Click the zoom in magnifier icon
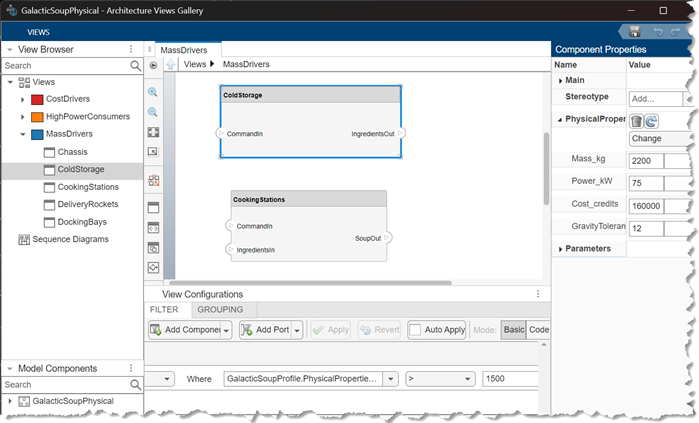Screen dimensions: 699x423 pyautogui.click(x=153, y=92)
